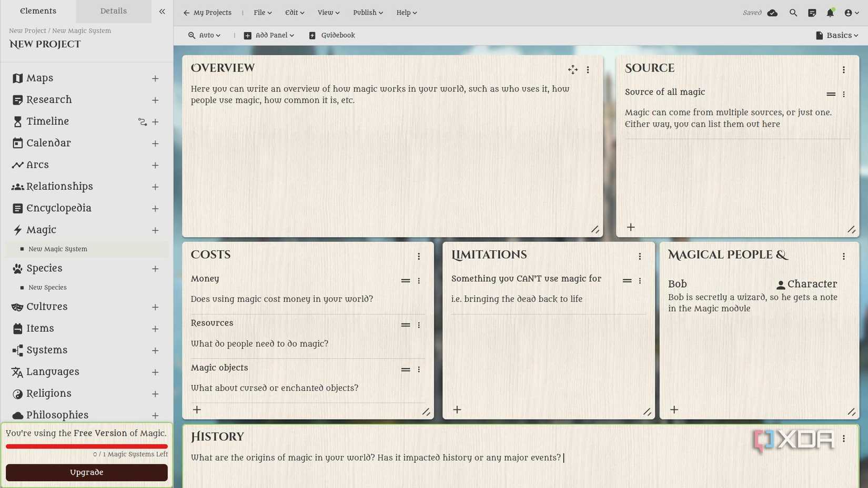Open Limitations panel three-dot menu
Viewport: 868px width, 488px height.
[x=639, y=256]
